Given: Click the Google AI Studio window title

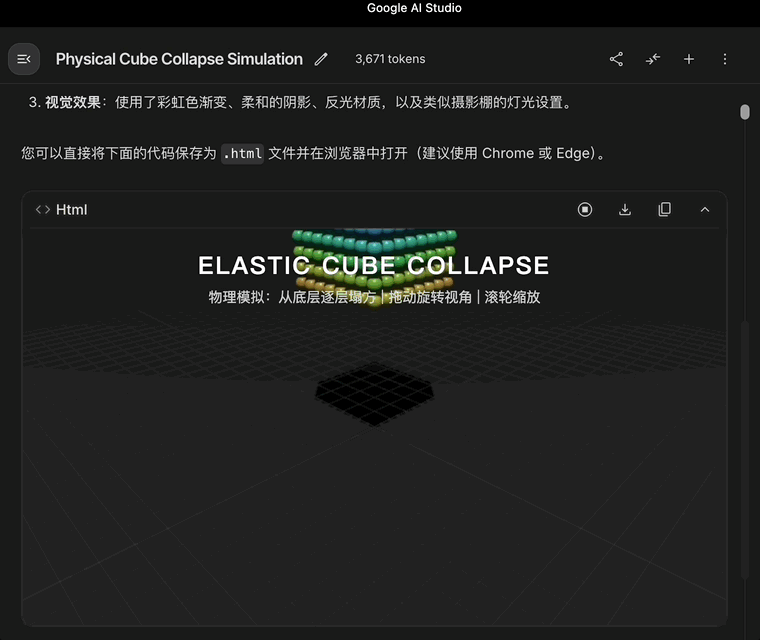Looking at the screenshot, I should 414,8.
